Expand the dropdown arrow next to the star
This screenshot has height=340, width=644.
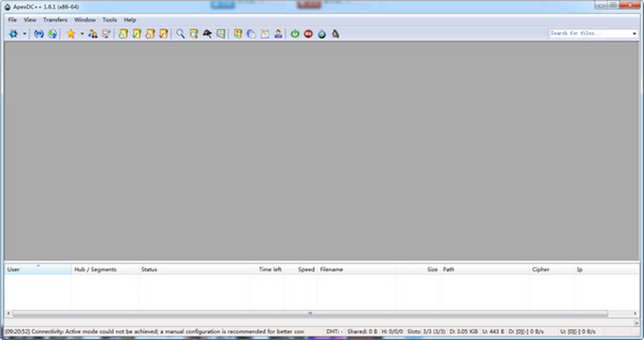[x=82, y=34]
